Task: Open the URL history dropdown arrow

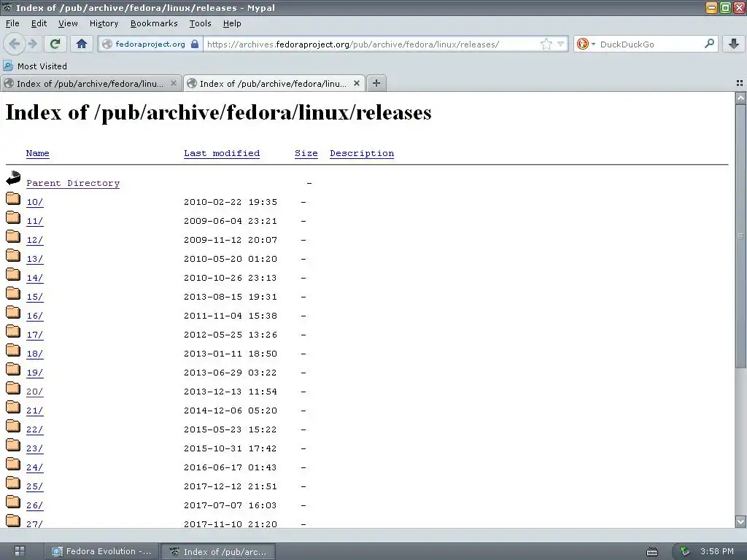Action: [x=560, y=44]
